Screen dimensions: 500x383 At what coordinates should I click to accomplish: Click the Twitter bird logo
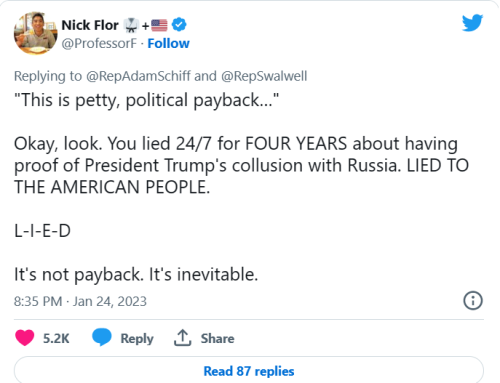pyautogui.click(x=472, y=23)
